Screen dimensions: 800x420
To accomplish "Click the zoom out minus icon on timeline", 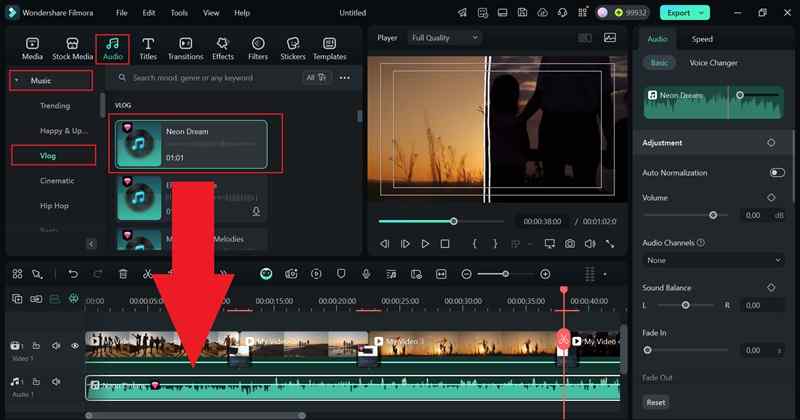I will click(466, 274).
